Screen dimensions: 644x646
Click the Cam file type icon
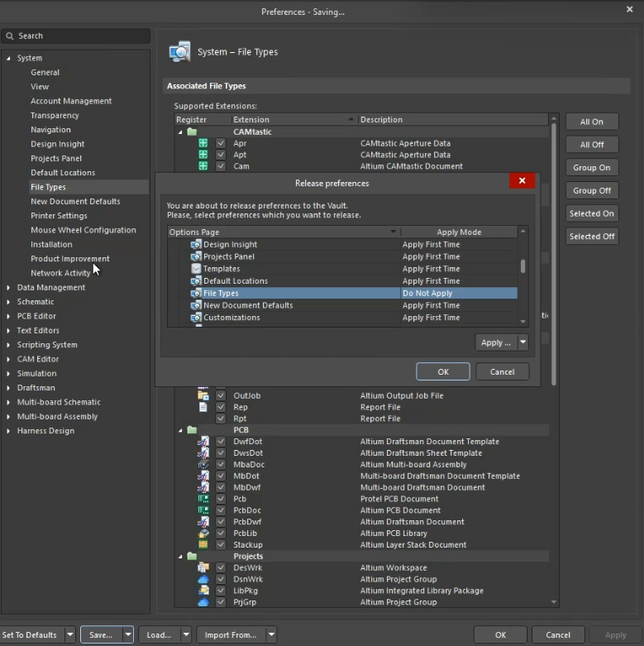click(203, 166)
